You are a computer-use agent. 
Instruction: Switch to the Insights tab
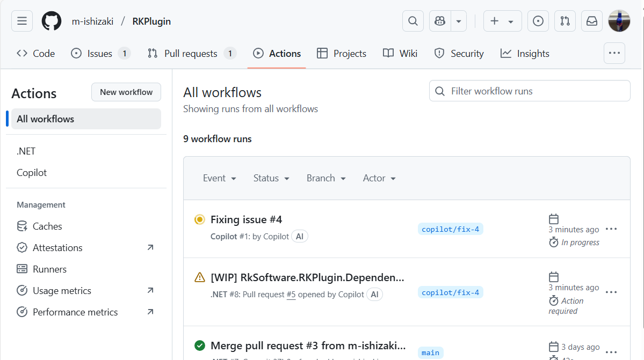(x=524, y=53)
